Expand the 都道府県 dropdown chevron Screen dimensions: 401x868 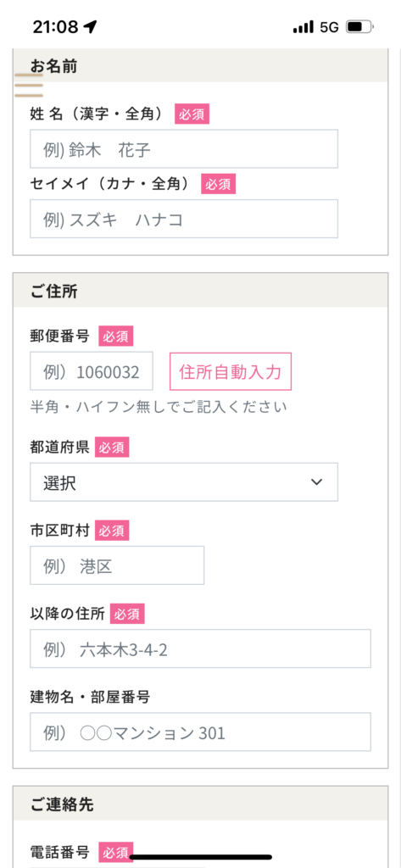[x=317, y=482]
